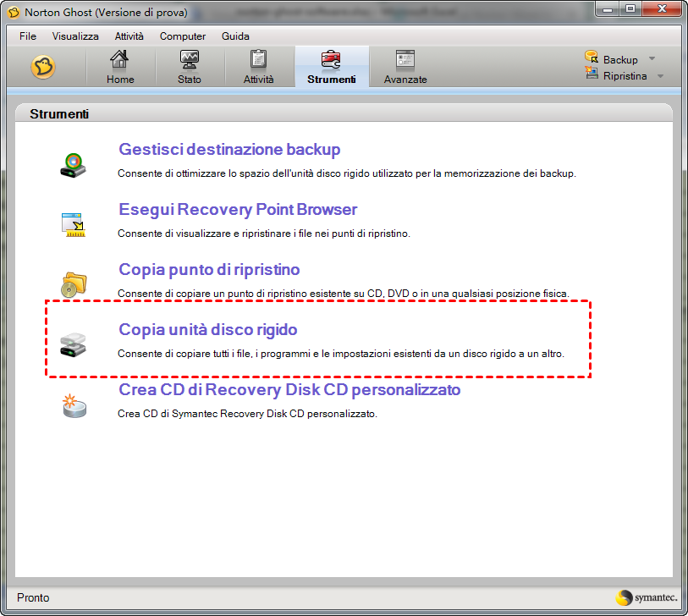
Task: Switch to the Avanzate tab label
Action: pyautogui.click(x=405, y=80)
